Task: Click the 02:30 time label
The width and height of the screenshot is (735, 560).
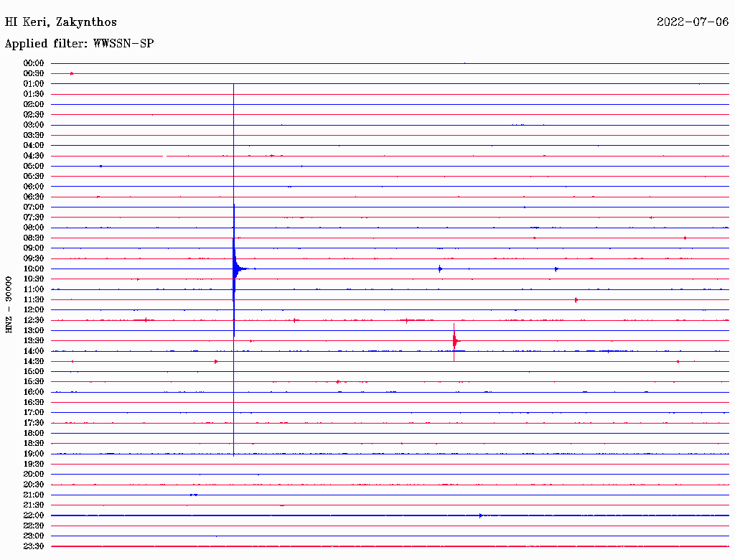Action: (x=34, y=115)
